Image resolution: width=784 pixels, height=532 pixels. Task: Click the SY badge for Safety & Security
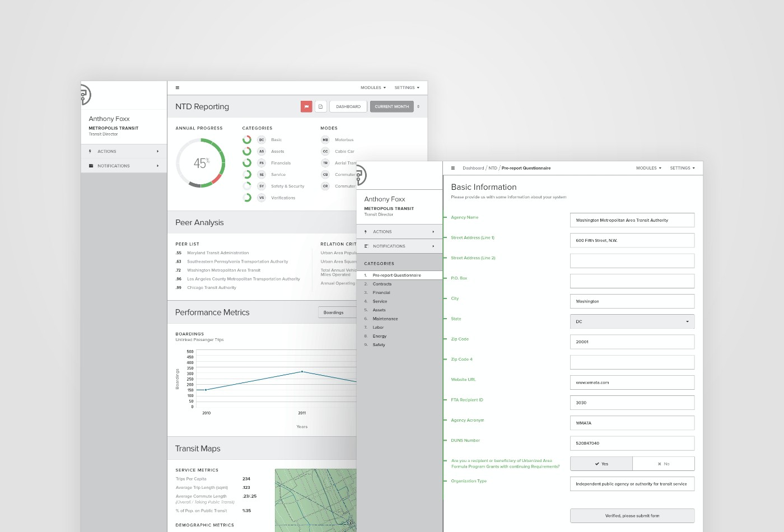[262, 186]
